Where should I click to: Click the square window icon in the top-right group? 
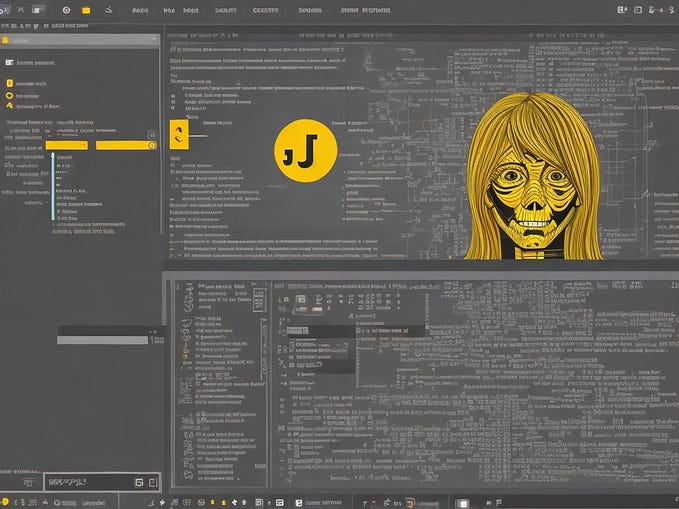click(638, 10)
